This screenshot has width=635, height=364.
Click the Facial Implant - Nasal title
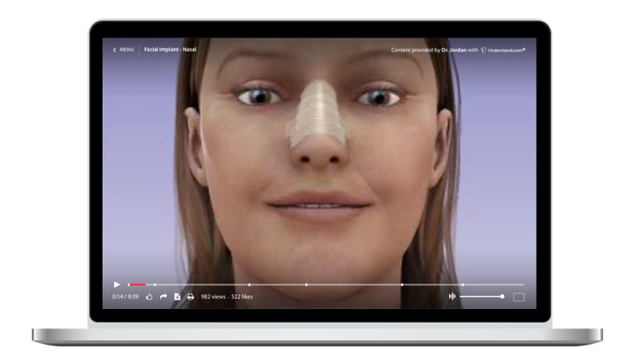coord(170,50)
